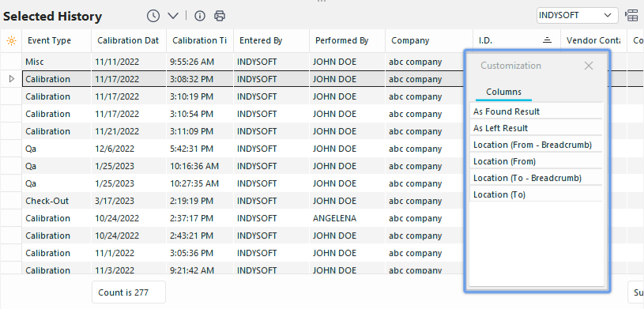
Task: Select the Selected History panel title
Action: point(53,17)
